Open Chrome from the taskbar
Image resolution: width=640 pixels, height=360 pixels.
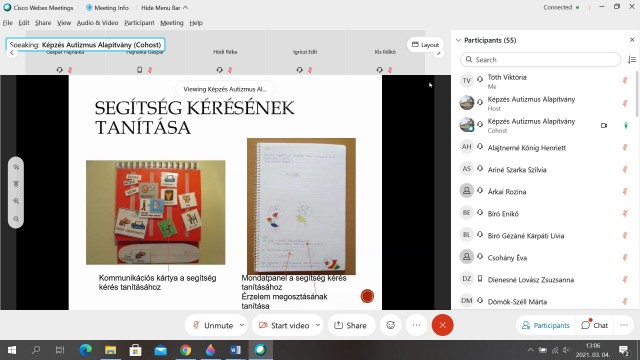[x=186, y=350]
